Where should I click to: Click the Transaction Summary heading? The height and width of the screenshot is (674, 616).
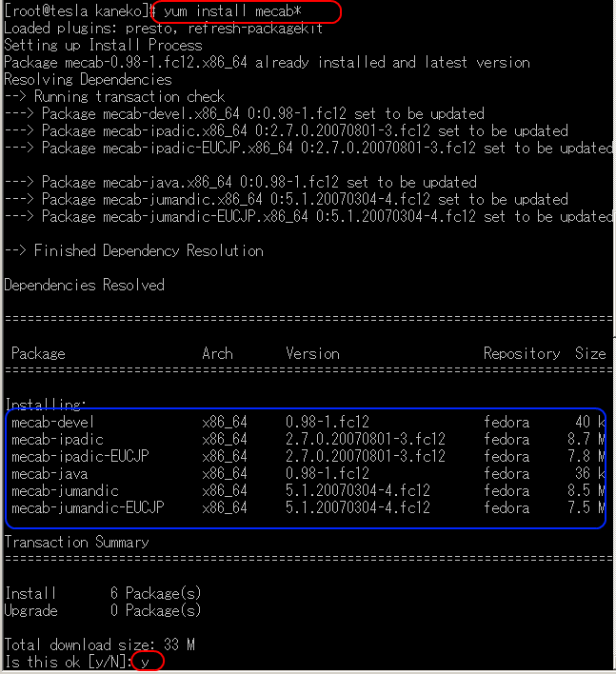[76, 542]
